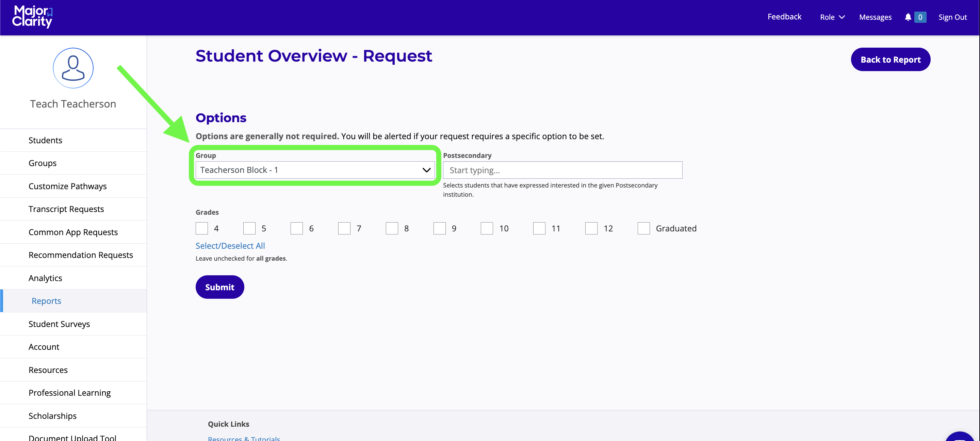Open Analytics from the sidebar
The width and height of the screenshot is (980, 441).
(45, 278)
